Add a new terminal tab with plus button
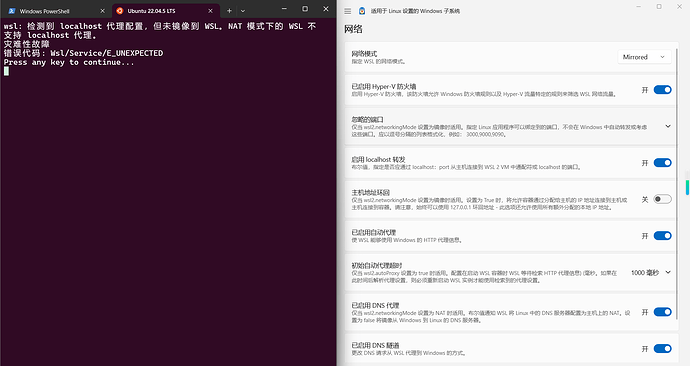 [x=229, y=11]
